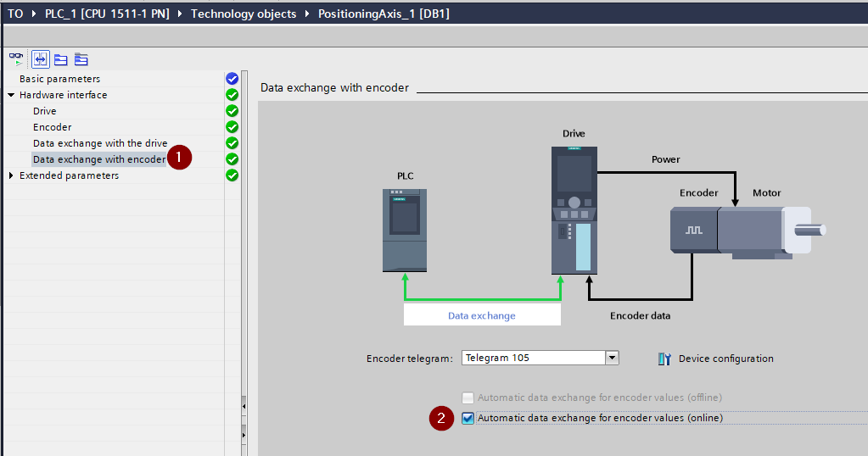This screenshot has width=868, height=456.
Task: Click Technology objects in the breadcrumb
Action: [x=244, y=14]
